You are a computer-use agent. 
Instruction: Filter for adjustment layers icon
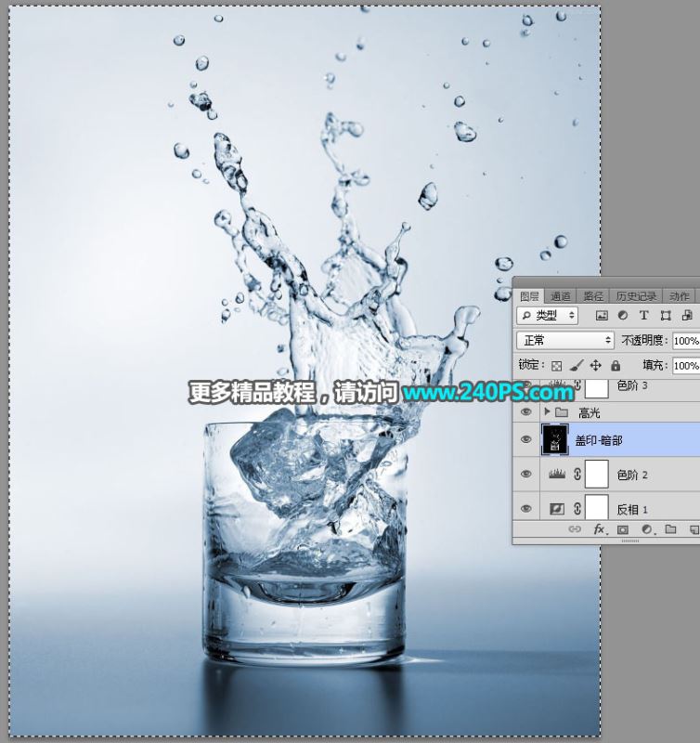(623, 316)
